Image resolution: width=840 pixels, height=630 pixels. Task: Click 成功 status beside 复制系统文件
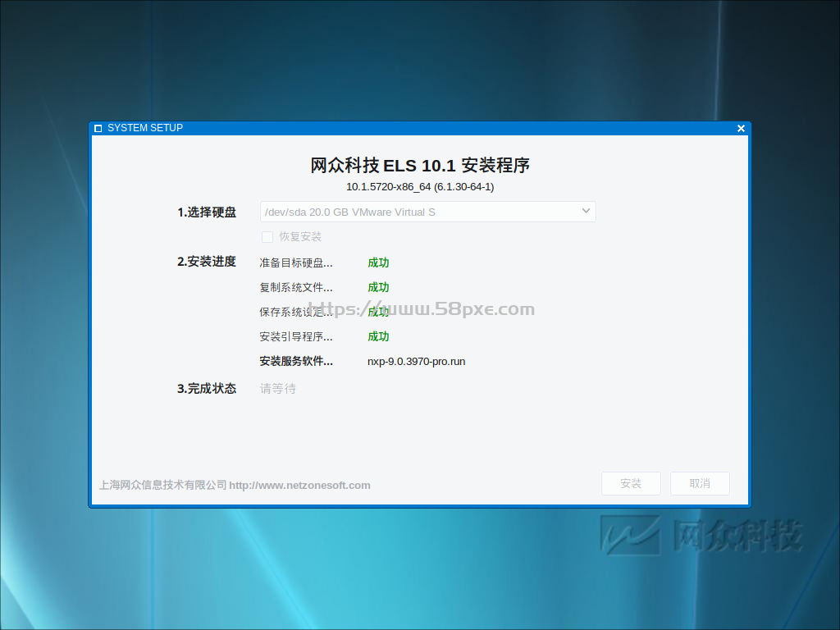point(378,287)
